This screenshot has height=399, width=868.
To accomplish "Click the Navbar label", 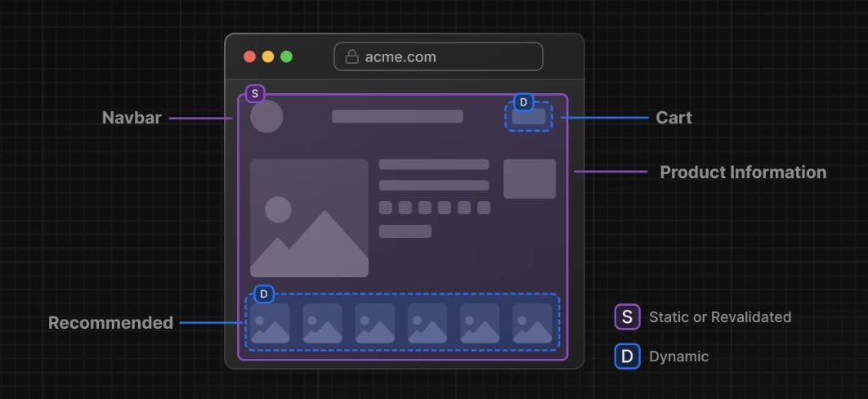I will pyautogui.click(x=132, y=118).
